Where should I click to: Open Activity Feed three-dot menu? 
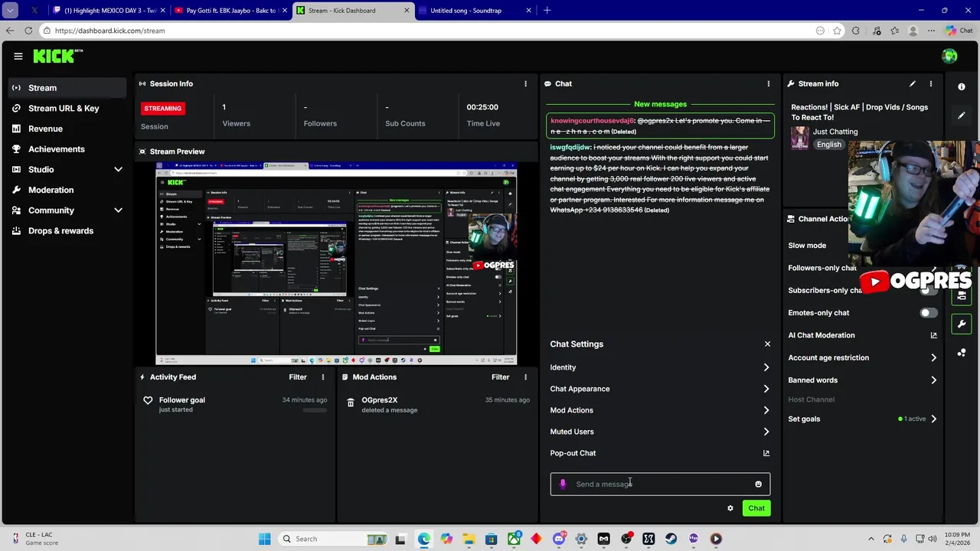coord(323,377)
